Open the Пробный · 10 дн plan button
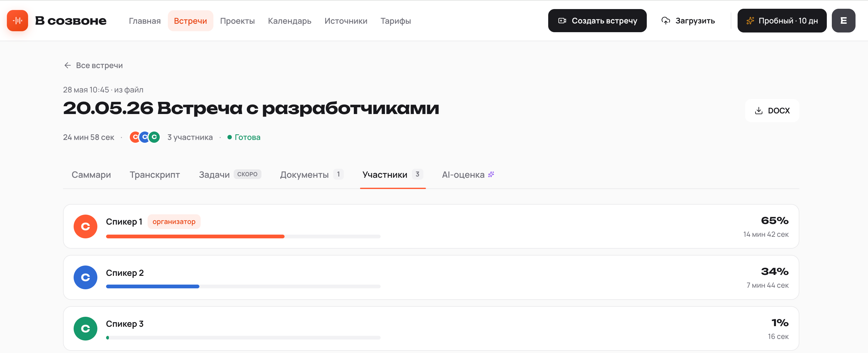 (x=782, y=21)
